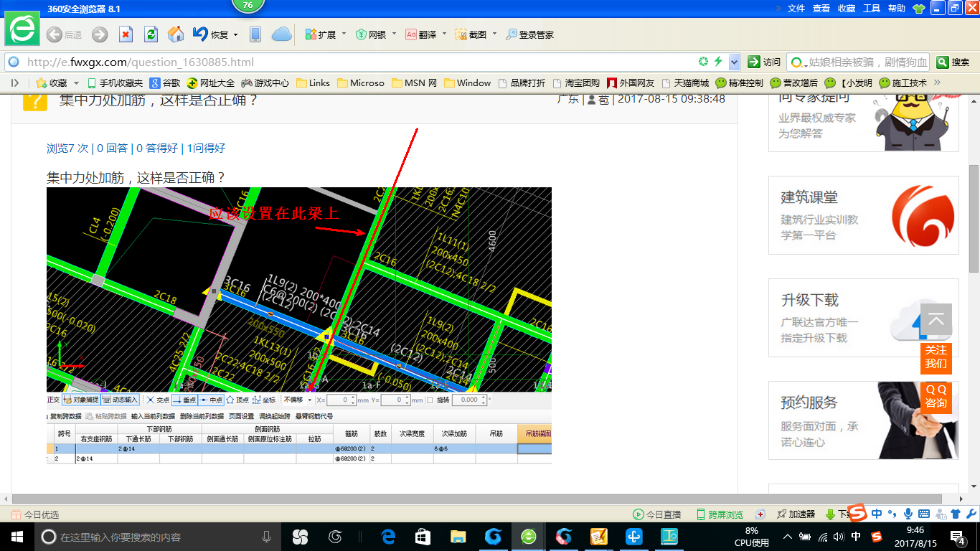Open the 施工技术 bookmark

[903, 83]
